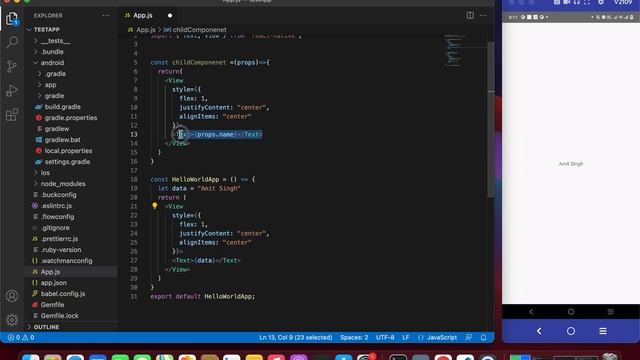Open .buckconfig file
The width and height of the screenshot is (640, 360).
[x=58, y=195]
